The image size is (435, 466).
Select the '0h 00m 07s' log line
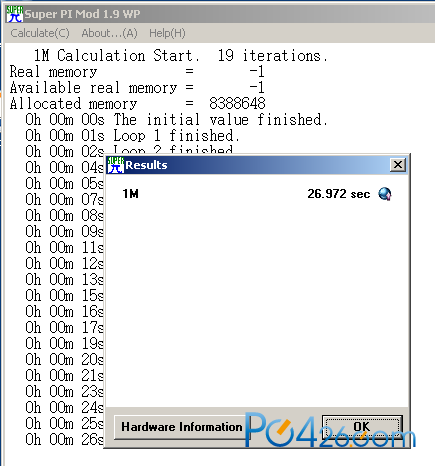pyautogui.click(x=64, y=200)
